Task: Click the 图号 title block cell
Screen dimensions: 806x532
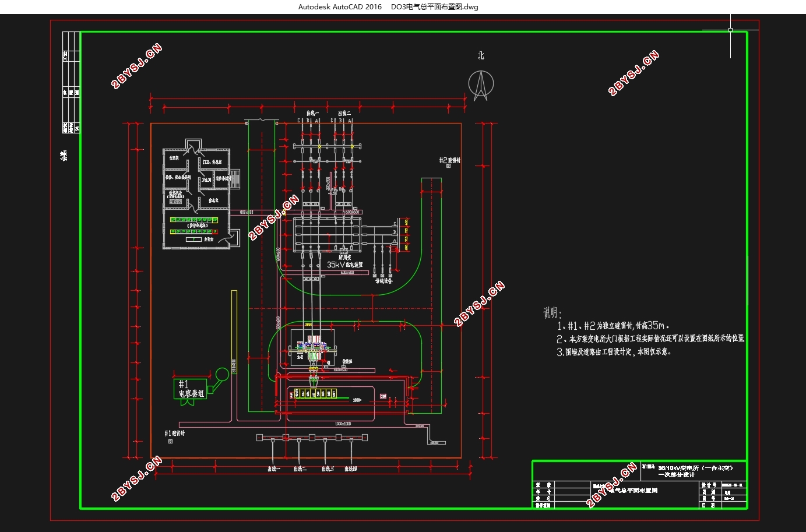Action: point(709,499)
